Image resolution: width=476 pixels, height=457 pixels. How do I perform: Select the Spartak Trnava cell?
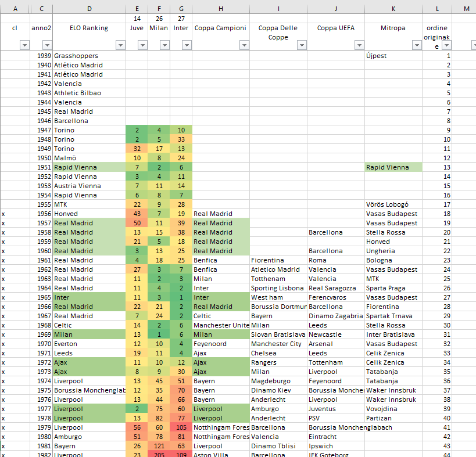pyautogui.click(x=393, y=316)
